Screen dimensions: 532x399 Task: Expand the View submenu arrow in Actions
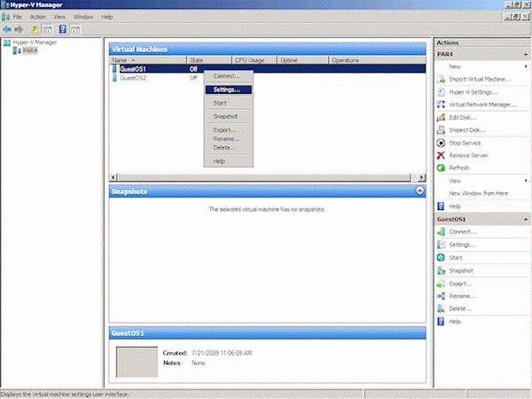pyautogui.click(x=526, y=181)
